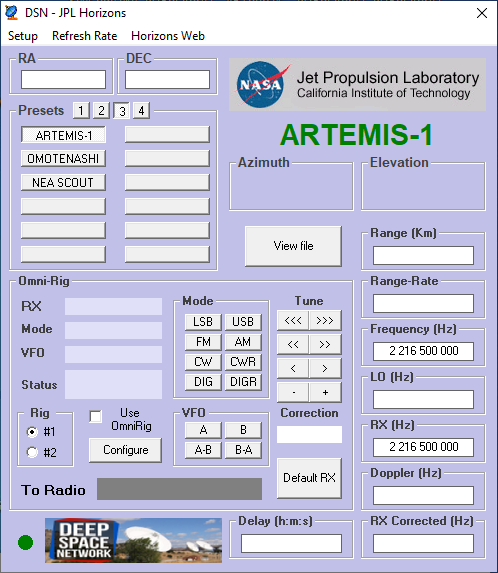Select VFO B-A

pyautogui.click(x=243, y=450)
